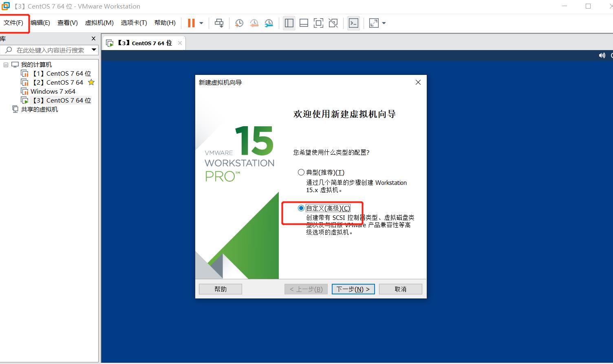
Task: Click the VMware Workstation title bar icon
Action: [6, 6]
